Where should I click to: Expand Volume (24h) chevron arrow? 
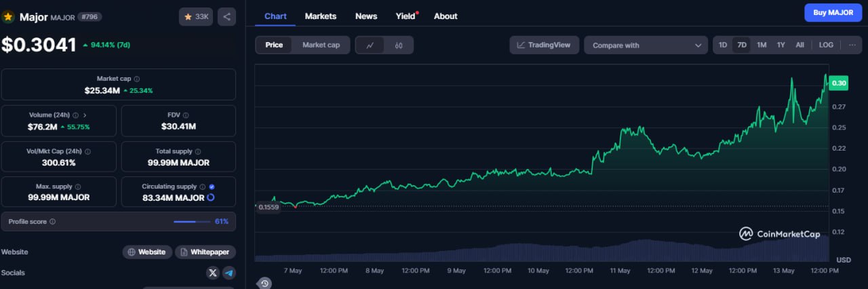pyautogui.click(x=85, y=115)
